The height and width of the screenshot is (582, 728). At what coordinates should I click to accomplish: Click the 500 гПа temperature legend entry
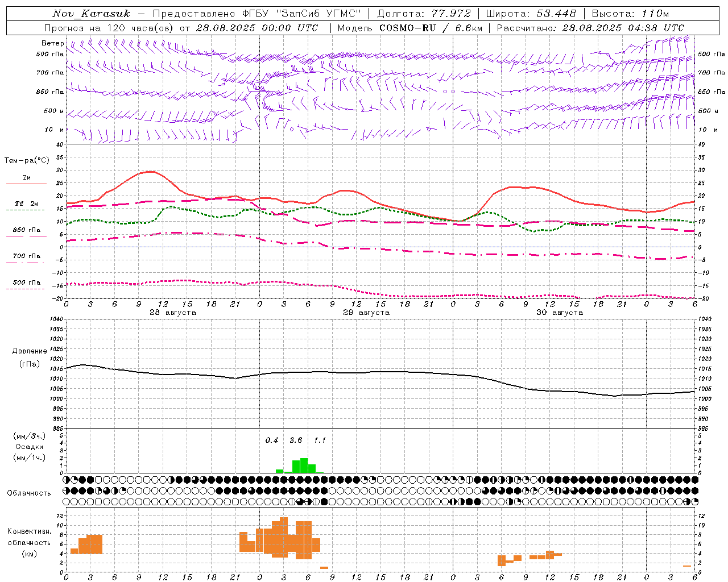[27, 282]
